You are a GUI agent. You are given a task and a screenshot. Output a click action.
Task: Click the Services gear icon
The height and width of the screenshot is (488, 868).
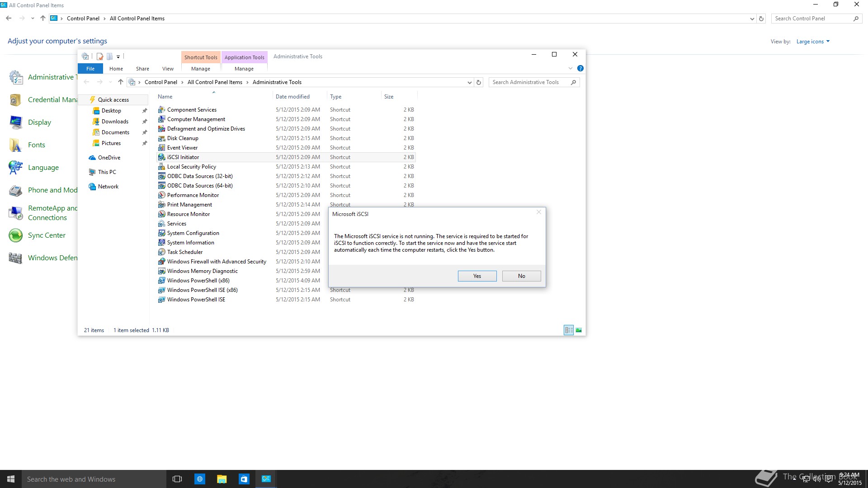(x=161, y=224)
